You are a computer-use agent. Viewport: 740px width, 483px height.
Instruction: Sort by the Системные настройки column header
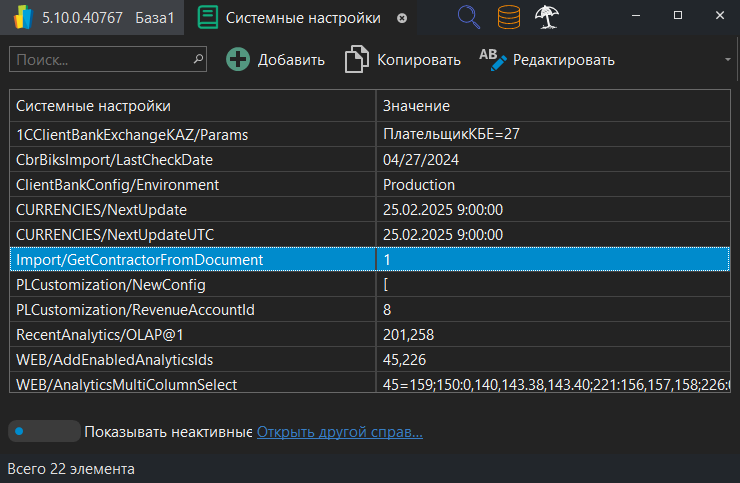[192, 106]
